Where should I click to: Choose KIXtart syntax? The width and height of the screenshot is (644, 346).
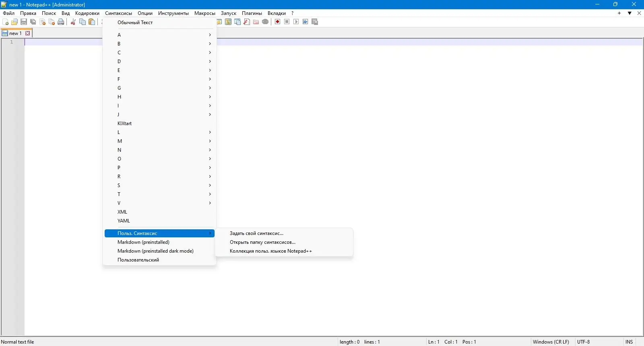click(159, 124)
